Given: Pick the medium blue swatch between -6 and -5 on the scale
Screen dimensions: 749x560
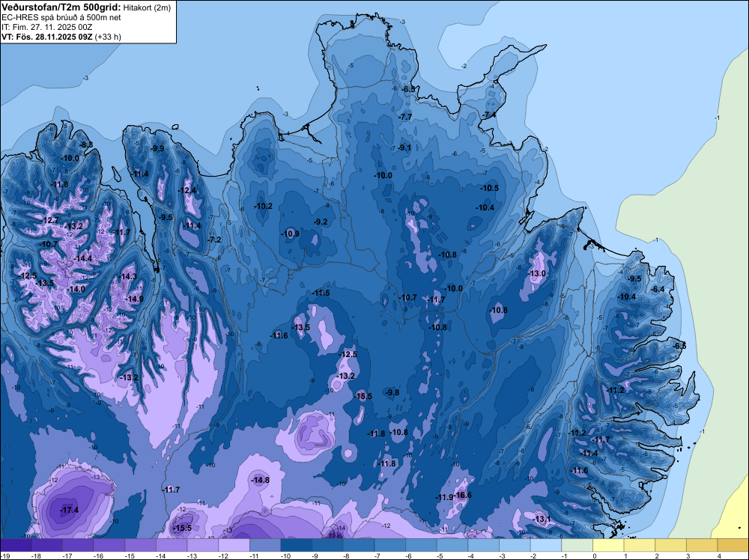Looking at the screenshot, I should 421,545.
